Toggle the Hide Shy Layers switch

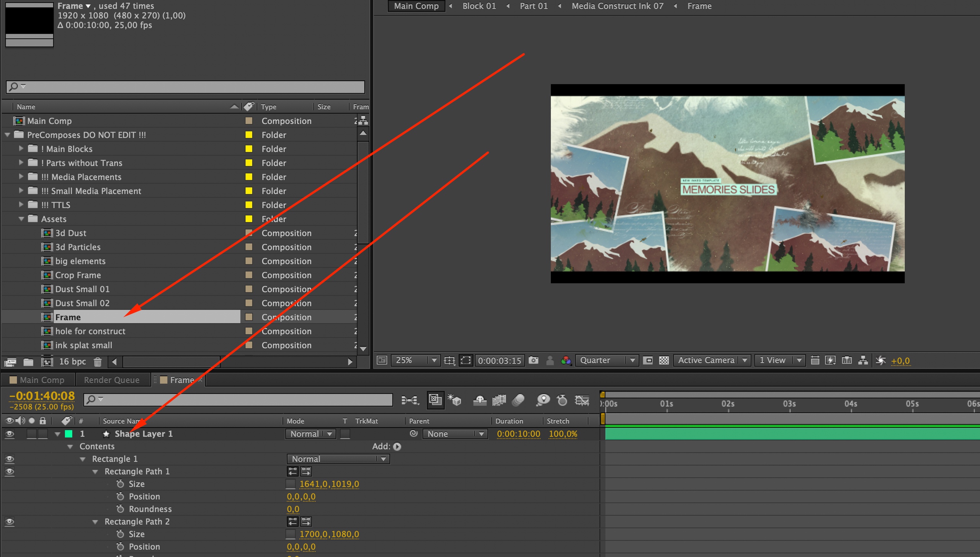coord(480,400)
